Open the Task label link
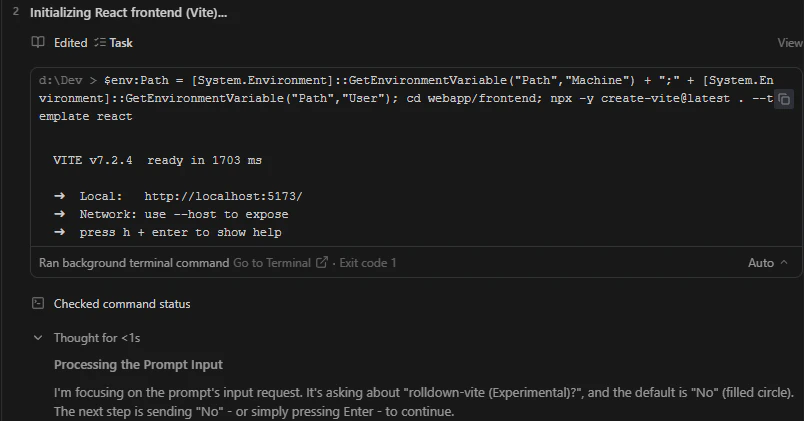Viewport: 804px width, 421px height. tap(121, 43)
